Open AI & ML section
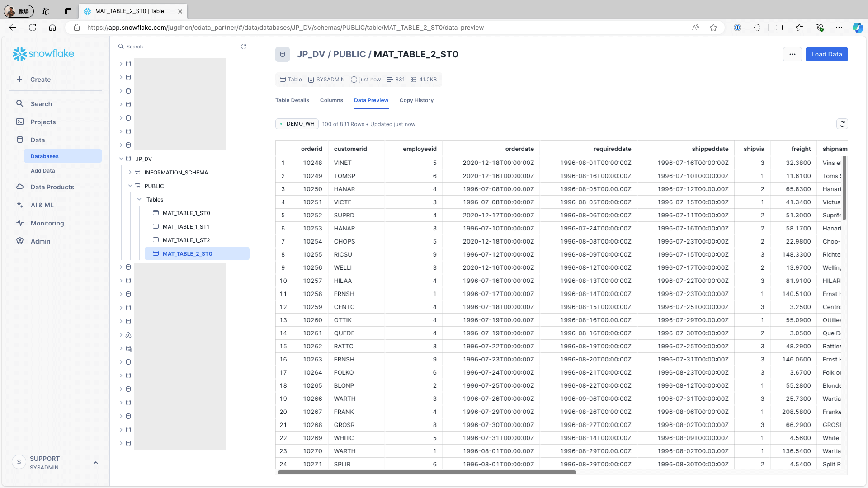This screenshot has height=488, width=868. [42, 205]
